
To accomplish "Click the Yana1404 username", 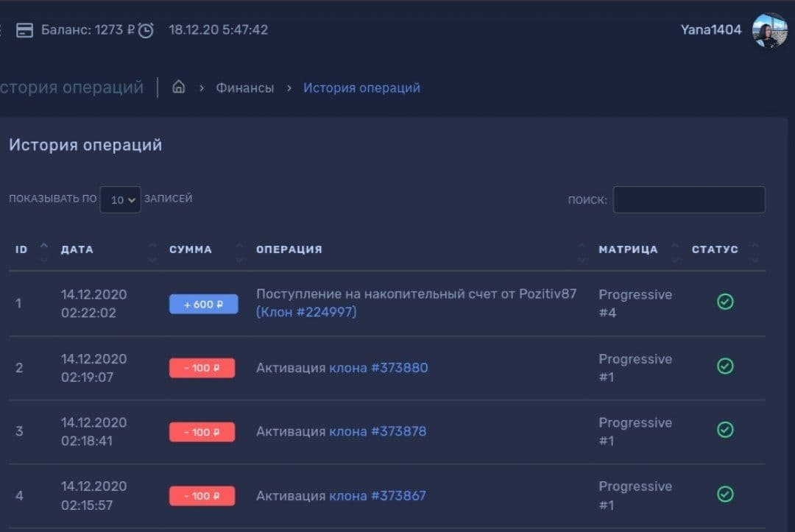I will [x=711, y=30].
